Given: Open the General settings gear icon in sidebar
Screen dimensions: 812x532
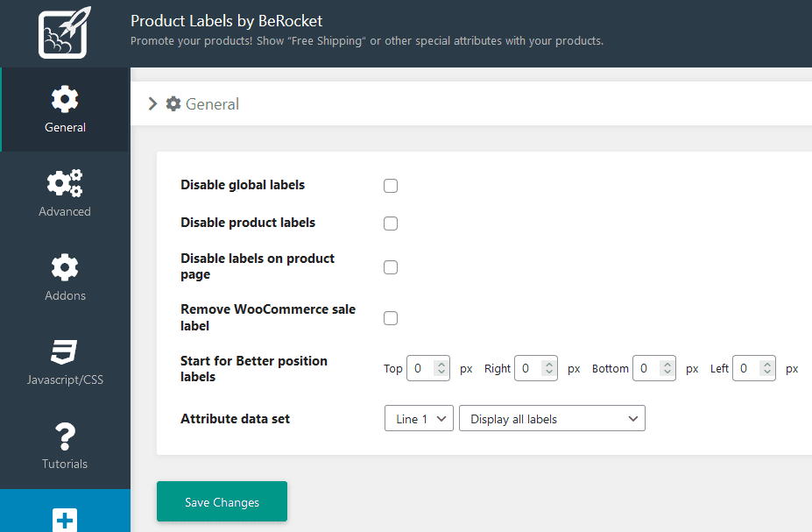Looking at the screenshot, I should tap(65, 99).
